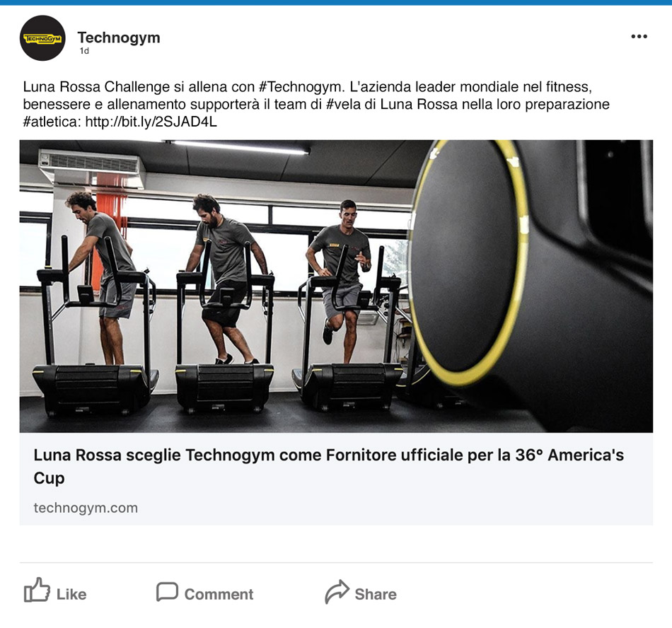Select the #atletica hashtag

52,122
